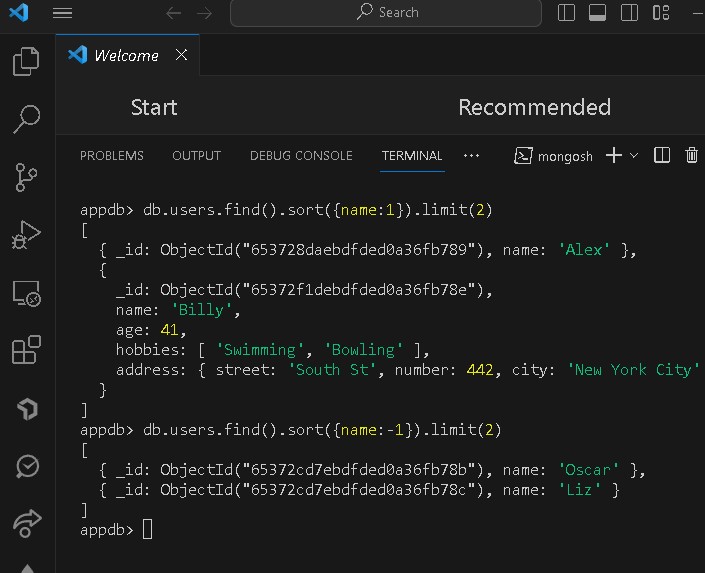The height and width of the screenshot is (573, 705).
Task: Close the Welcome editor tab
Action: point(181,55)
